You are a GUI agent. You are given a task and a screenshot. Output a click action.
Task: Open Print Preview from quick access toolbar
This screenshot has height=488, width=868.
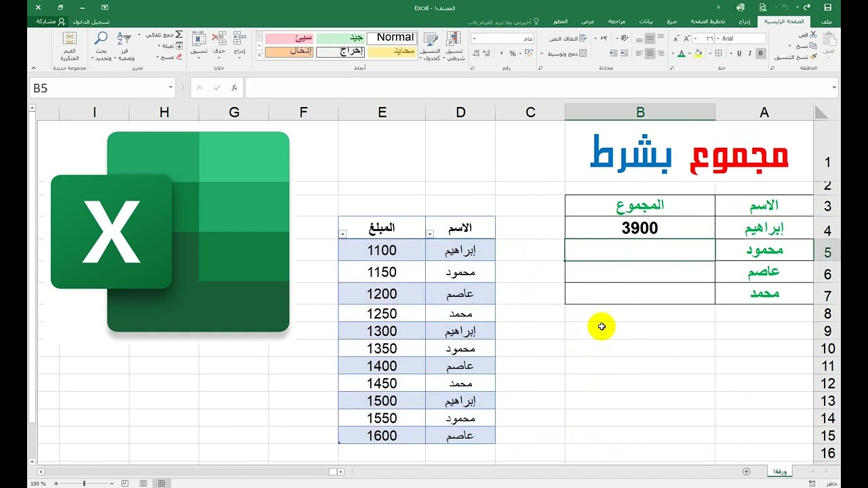(x=763, y=7)
